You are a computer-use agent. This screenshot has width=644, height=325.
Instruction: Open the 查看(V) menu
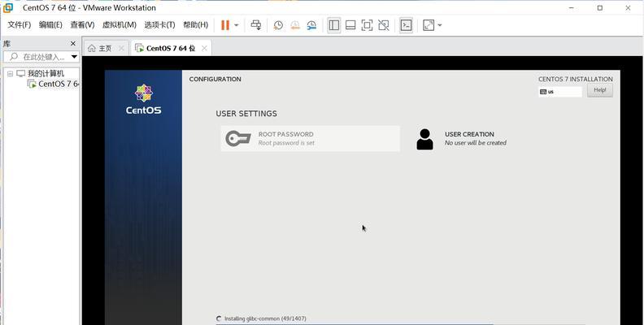click(x=82, y=25)
